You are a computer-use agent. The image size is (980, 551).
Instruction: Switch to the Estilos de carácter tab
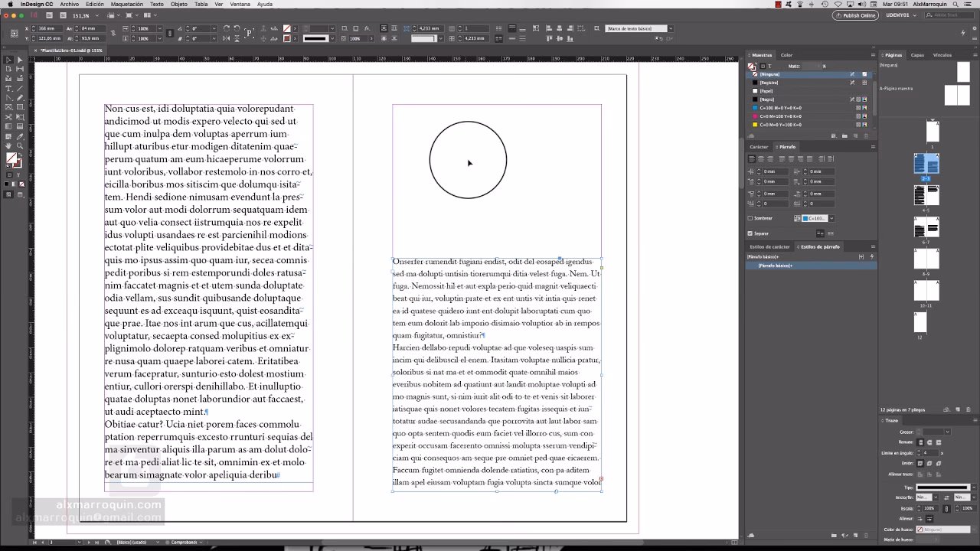pyautogui.click(x=770, y=246)
